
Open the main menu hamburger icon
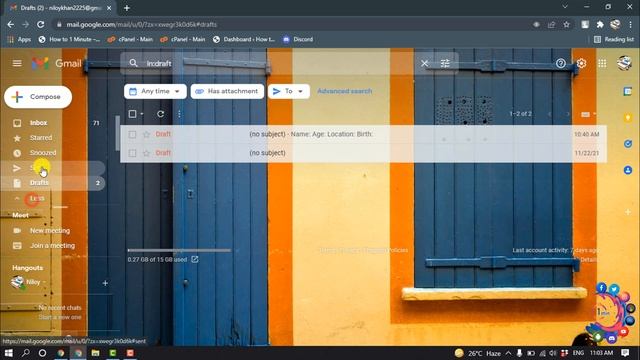click(x=17, y=63)
